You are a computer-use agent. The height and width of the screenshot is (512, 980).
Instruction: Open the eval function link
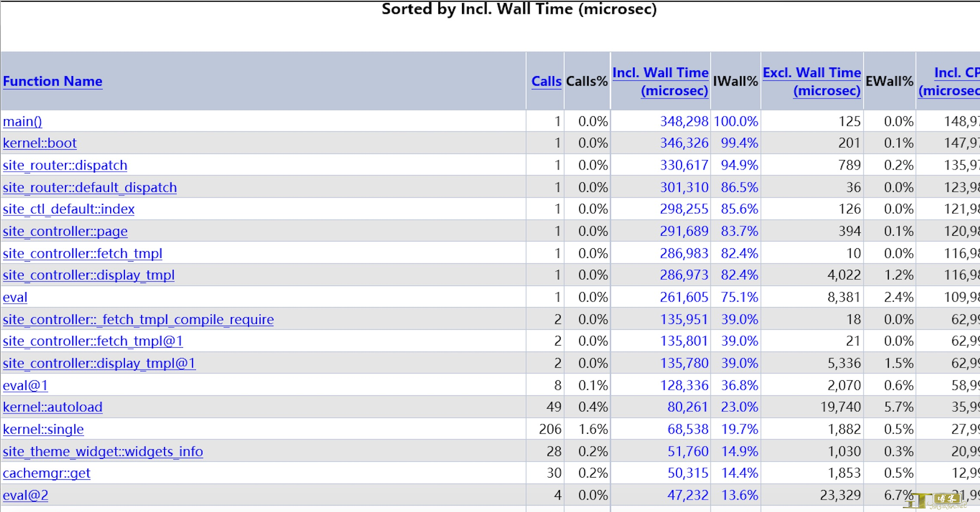click(x=15, y=298)
